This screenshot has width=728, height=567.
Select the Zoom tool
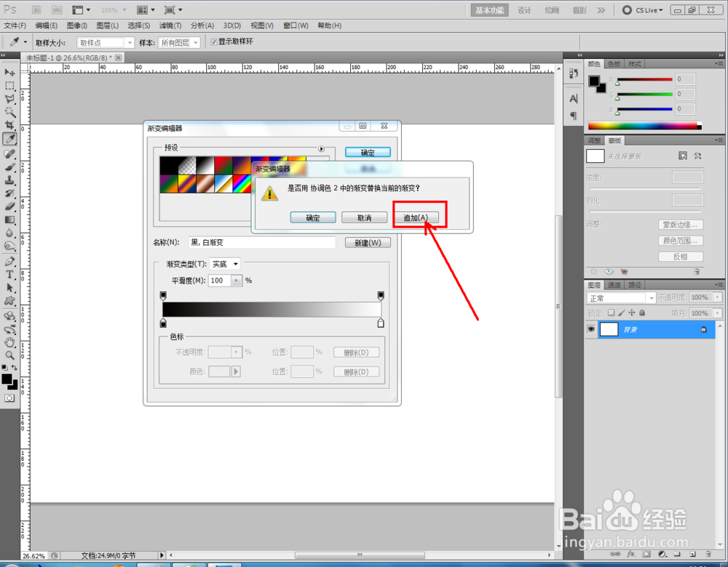pos(9,356)
